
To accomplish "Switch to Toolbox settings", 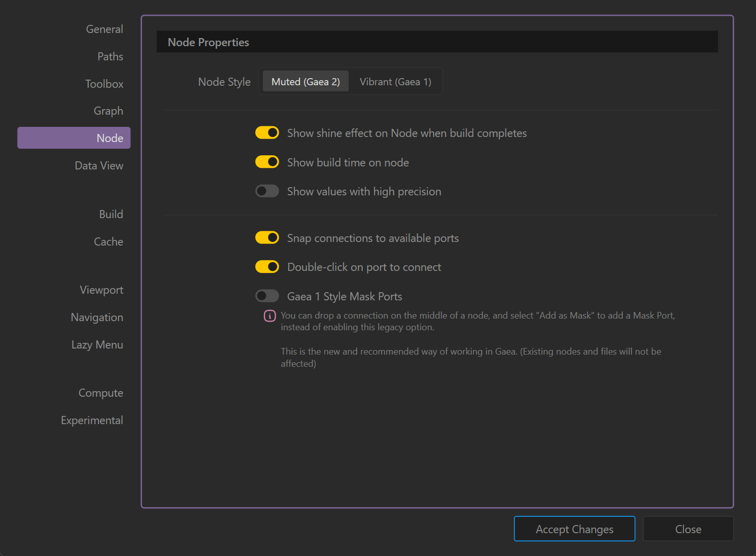I will pyautogui.click(x=104, y=84).
